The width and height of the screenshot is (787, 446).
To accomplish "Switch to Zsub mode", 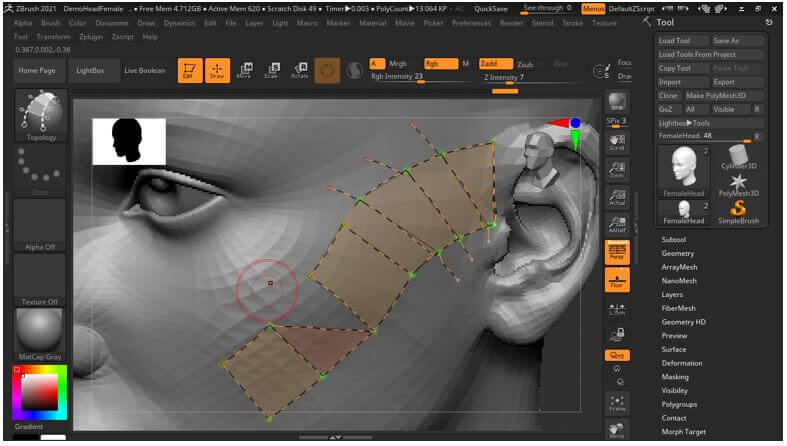I will (x=525, y=64).
